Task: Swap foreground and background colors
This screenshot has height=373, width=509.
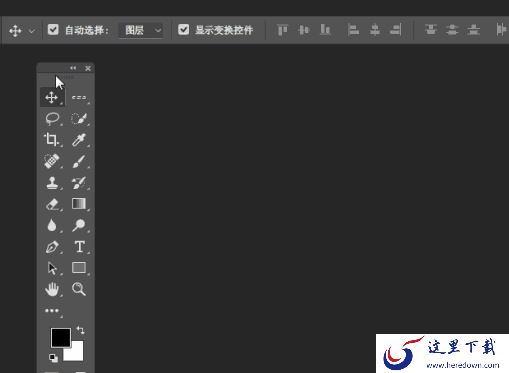Action: pyautogui.click(x=80, y=330)
